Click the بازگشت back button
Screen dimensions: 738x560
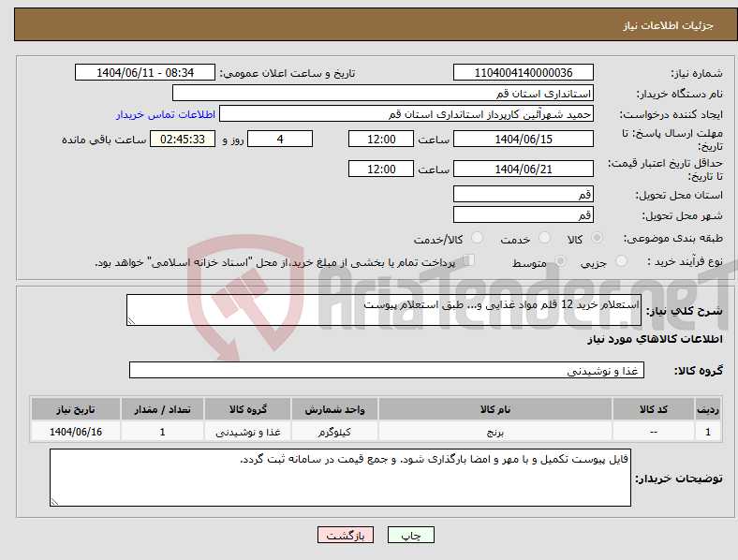[x=346, y=535]
